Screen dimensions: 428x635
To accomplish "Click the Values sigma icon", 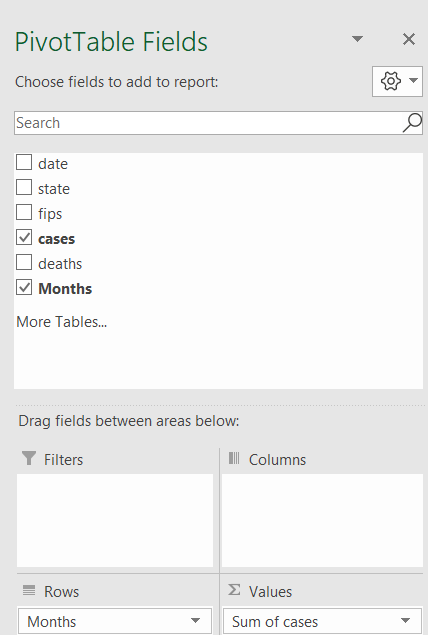I will pos(234,590).
